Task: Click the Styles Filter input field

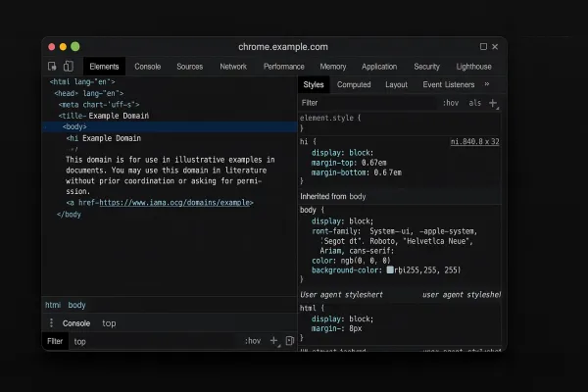Action: click(x=367, y=103)
